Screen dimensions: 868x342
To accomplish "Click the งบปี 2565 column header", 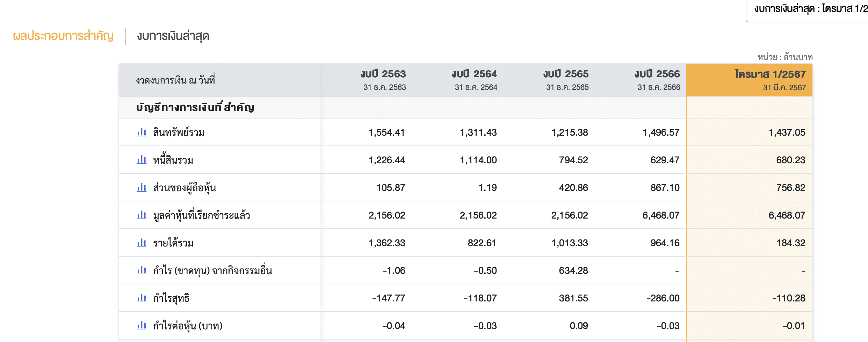I will coord(566,80).
